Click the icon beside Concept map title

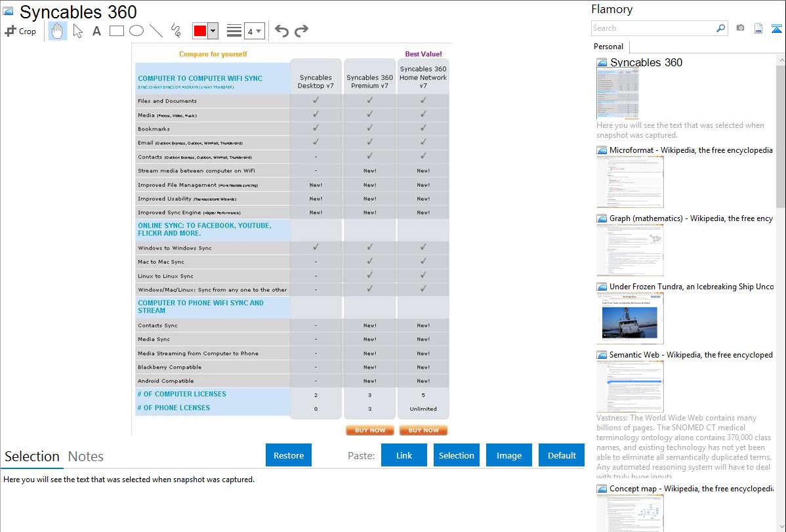[x=602, y=489]
